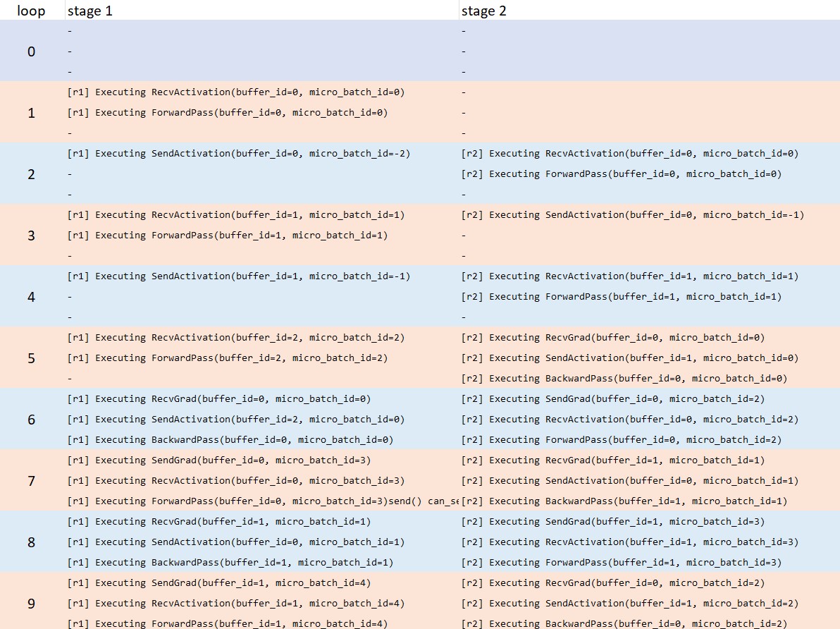This screenshot has height=629, width=840.
Task: Click [r2] RecvActivation(buffer_id=1, micro_batch_id=1)
Action: (x=630, y=276)
